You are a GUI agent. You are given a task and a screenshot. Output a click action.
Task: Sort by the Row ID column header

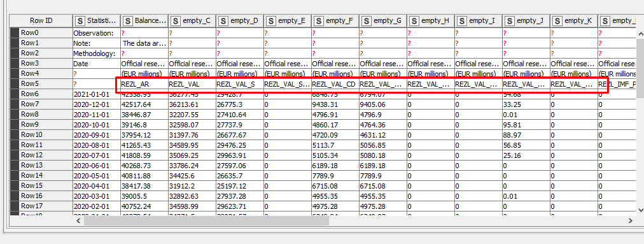(41, 20)
